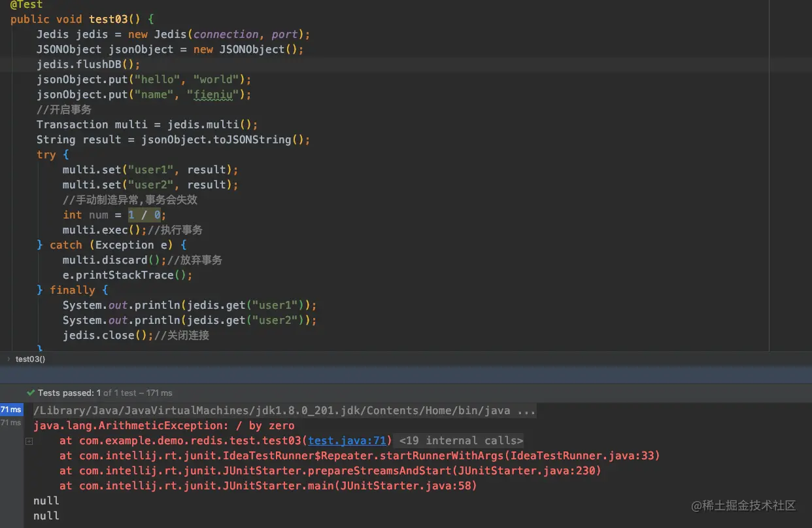Click the jsonObject.toJSONString() line

173,139
